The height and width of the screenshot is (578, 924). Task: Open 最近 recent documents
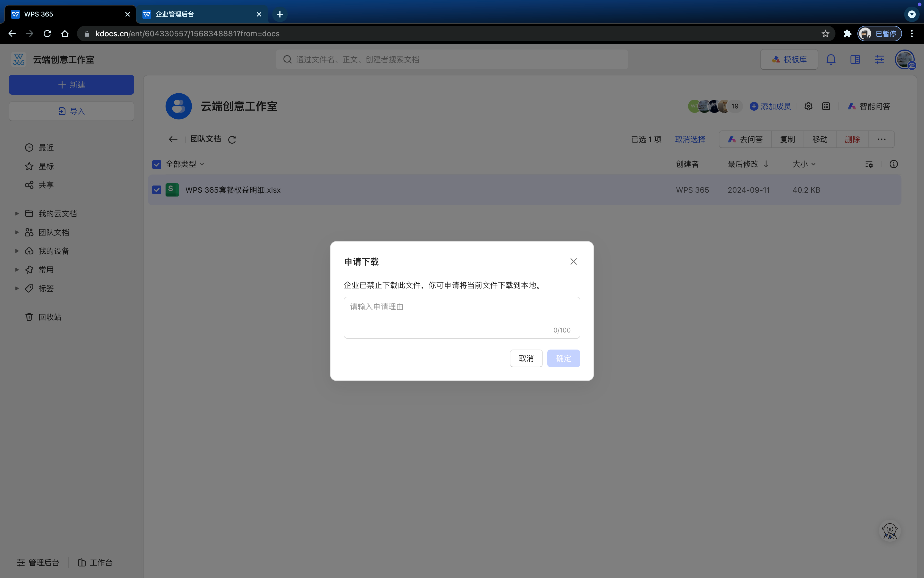(39, 148)
